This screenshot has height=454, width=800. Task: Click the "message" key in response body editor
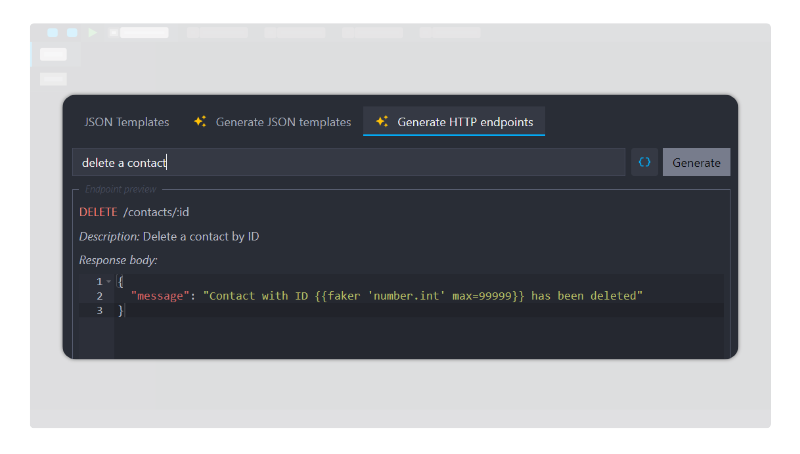point(162,296)
